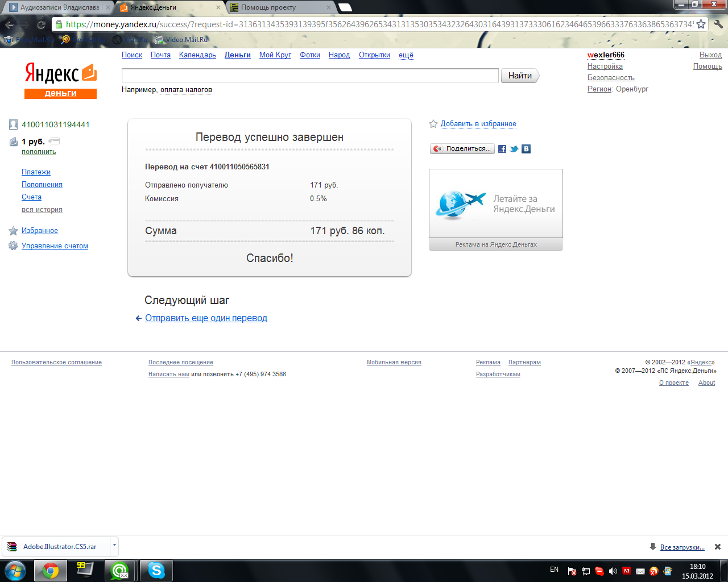Go to Почта service
The height and width of the screenshot is (582, 728).
click(160, 55)
